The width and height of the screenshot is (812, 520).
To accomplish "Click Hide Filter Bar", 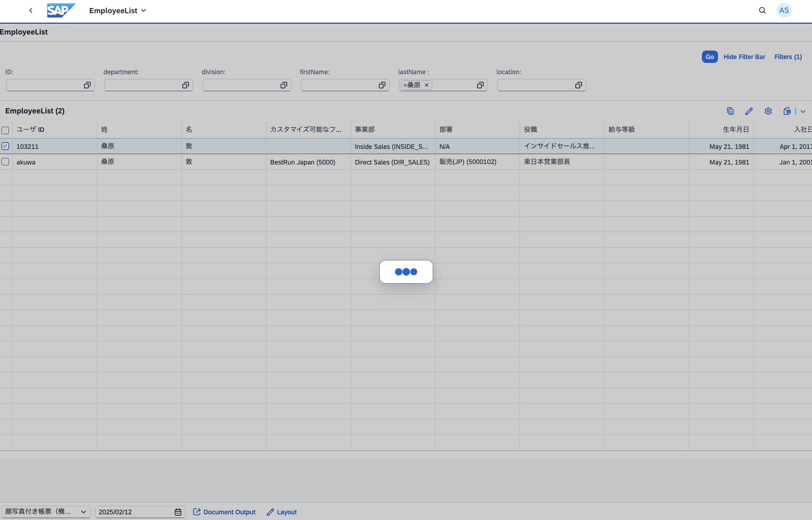I will [x=744, y=57].
